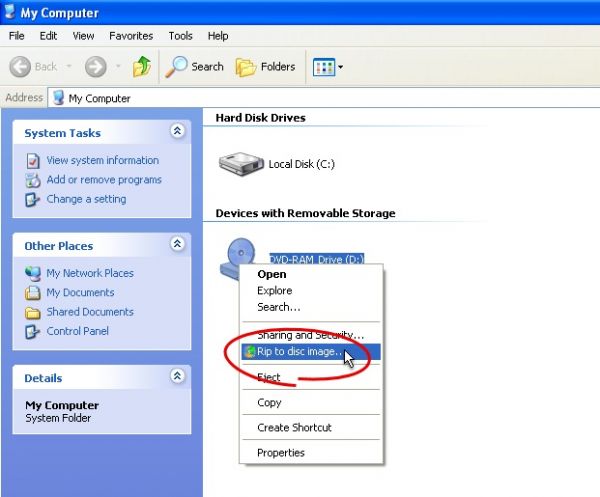Viewport: 600px width, 497px height.
Task: Toggle the Folders pane button
Action: (x=266, y=67)
